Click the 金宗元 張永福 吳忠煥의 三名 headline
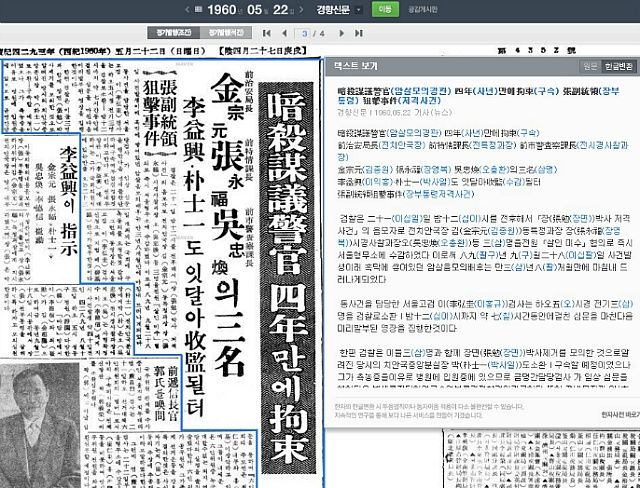Image resolution: width=640 pixels, height=488 pixels. 229,224
